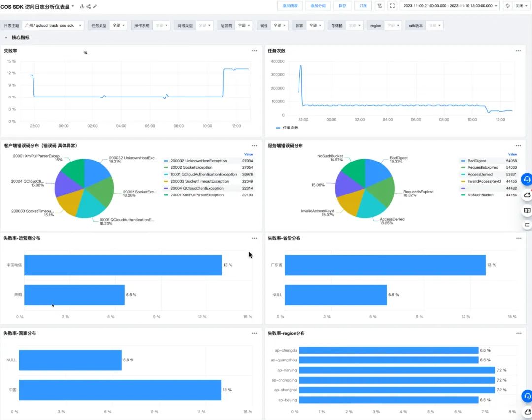Image resolution: width=532 pixels, height=420 pixels.
Task: Open the 网络类型 filter dropdown
Action: [x=204, y=25]
